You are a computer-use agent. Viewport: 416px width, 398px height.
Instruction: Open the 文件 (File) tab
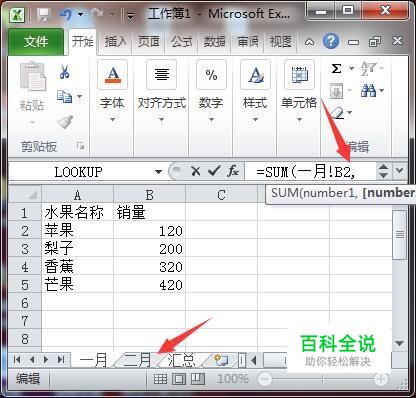pyautogui.click(x=36, y=42)
